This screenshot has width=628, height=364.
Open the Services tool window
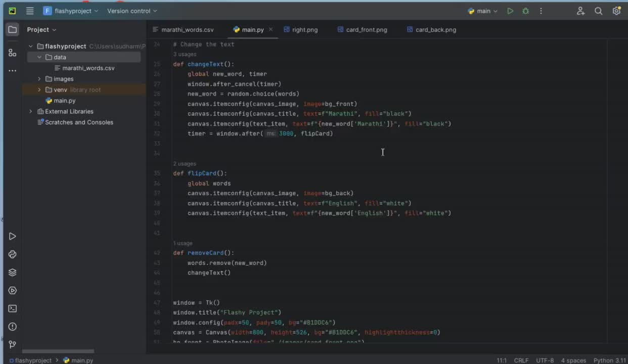point(12,291)
